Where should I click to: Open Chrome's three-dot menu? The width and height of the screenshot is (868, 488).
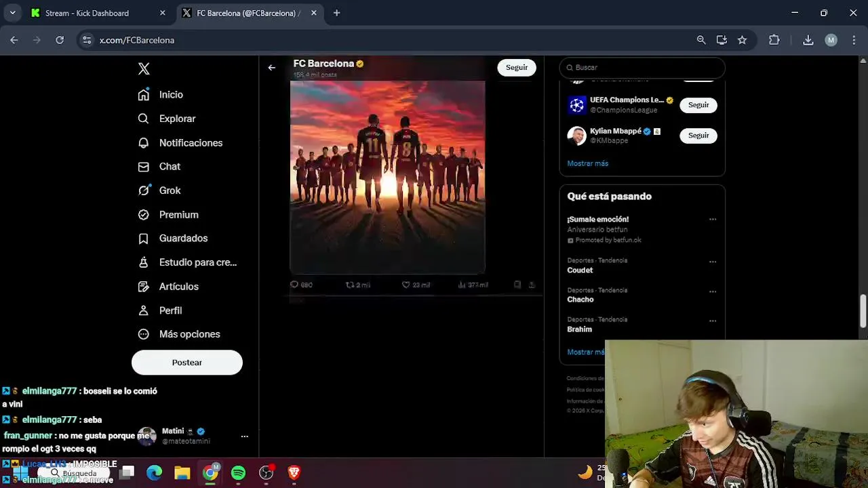[x=853, y=40]
